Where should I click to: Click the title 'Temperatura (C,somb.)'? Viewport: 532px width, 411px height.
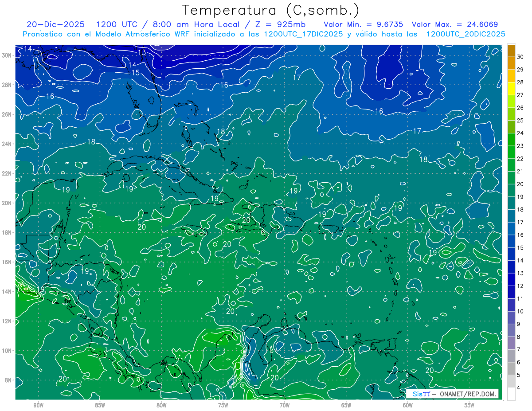(x=270, y=10)
